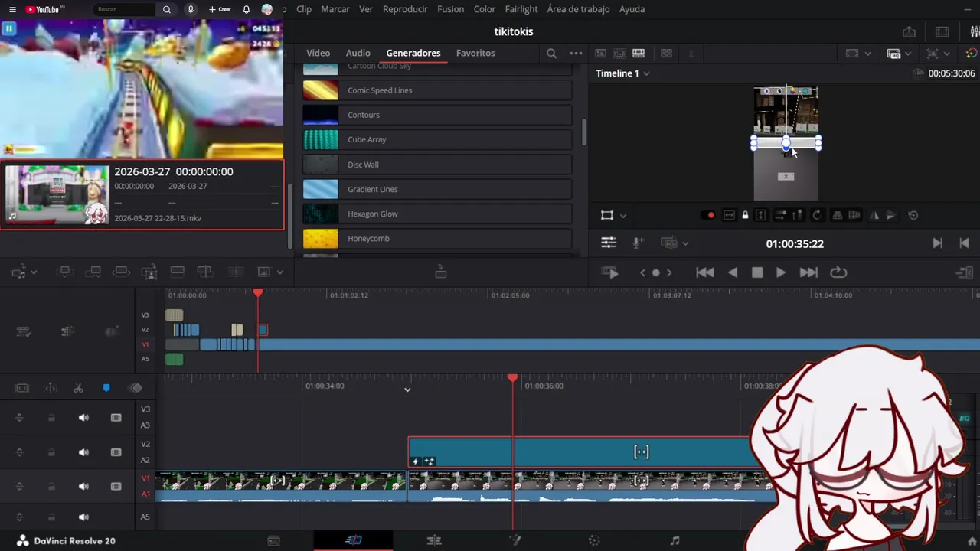Select the Comic Speed Lines generator
Viewport: 980px width, 551px height.
[437, 90]
